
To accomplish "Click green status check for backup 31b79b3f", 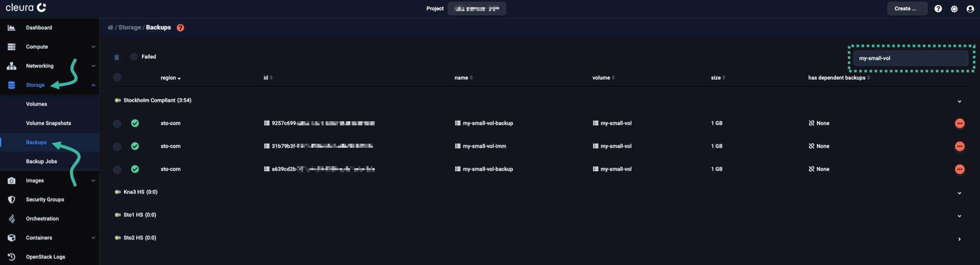I will point(135,146).
